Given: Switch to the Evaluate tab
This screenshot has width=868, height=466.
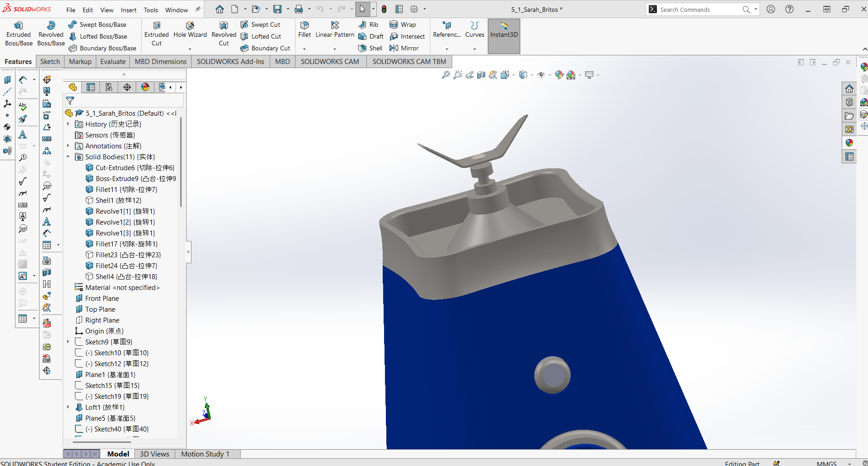Looking at the screenshot, I should tap(113, 62).
